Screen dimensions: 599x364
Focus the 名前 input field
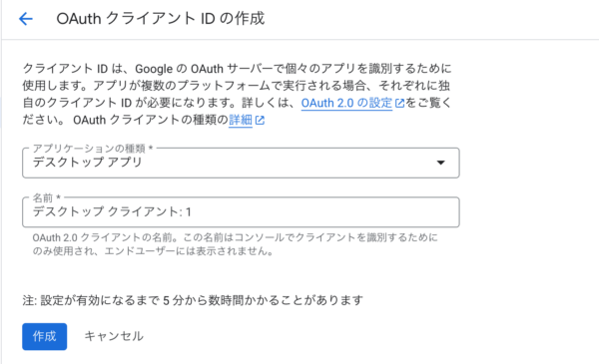(241, 212)
